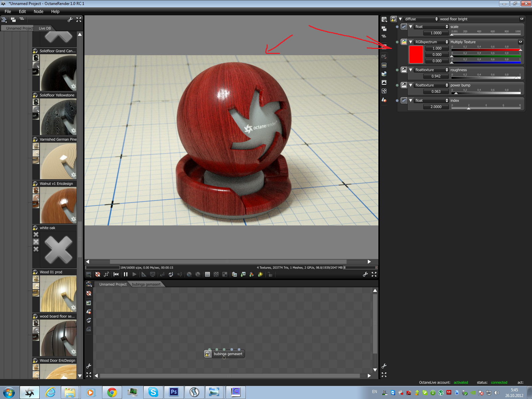Image resolution: width=532 pixels, height=399 pixels.
Task: Collapse the wood floor bright material node
Action: 400,19
